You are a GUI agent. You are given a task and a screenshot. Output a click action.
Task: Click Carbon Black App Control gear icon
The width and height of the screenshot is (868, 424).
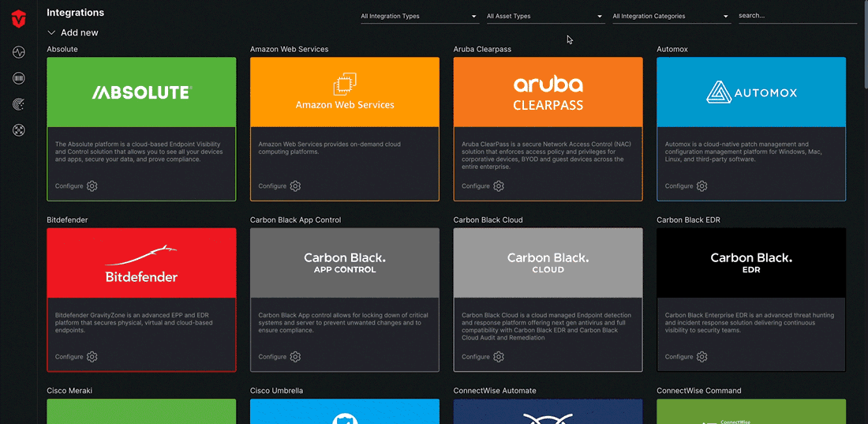click(x=295, y=357)
